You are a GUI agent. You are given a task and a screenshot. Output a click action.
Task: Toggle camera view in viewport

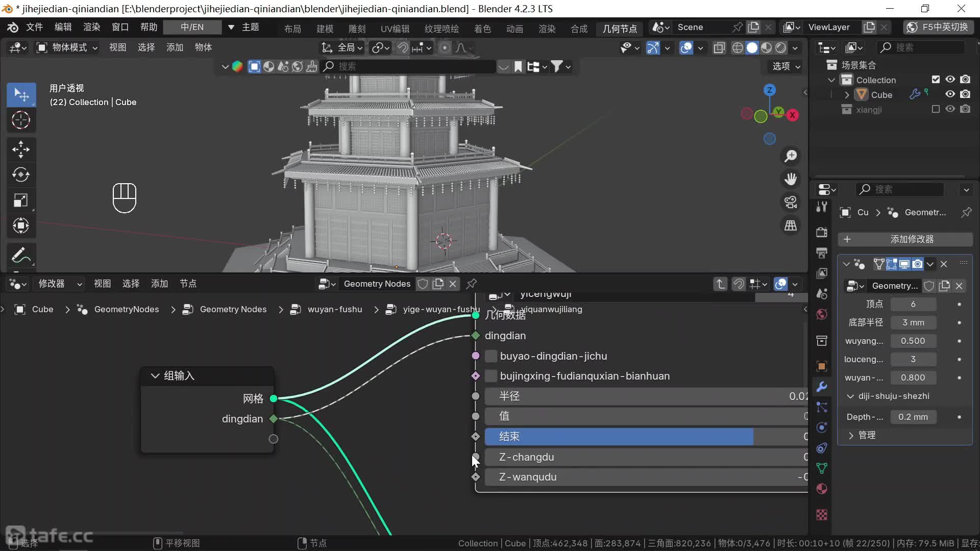791,203
